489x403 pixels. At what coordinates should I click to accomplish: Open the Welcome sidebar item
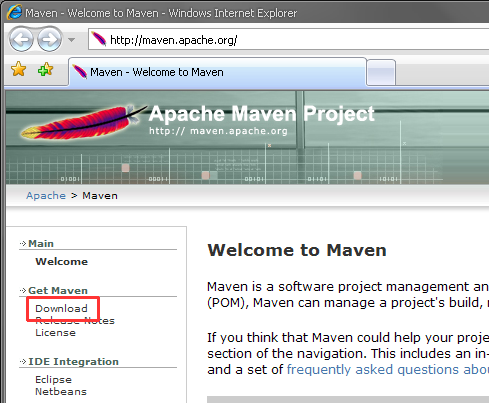point(62,261)
